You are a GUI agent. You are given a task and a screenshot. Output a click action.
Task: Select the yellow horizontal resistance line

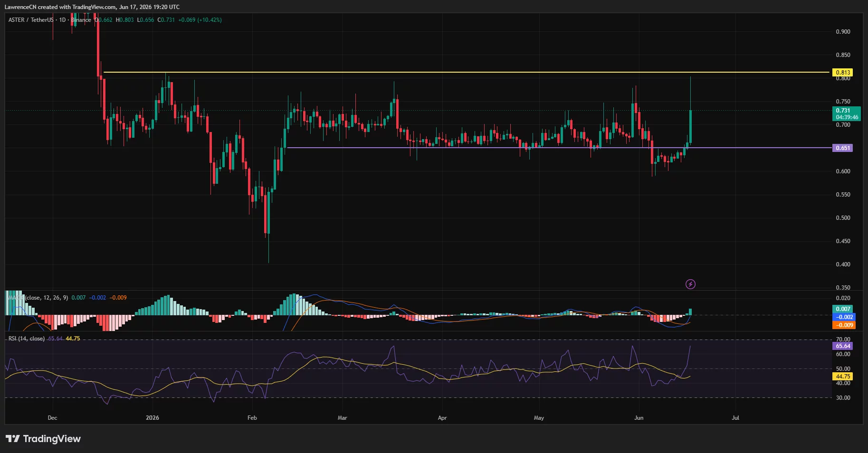[466, 72]
